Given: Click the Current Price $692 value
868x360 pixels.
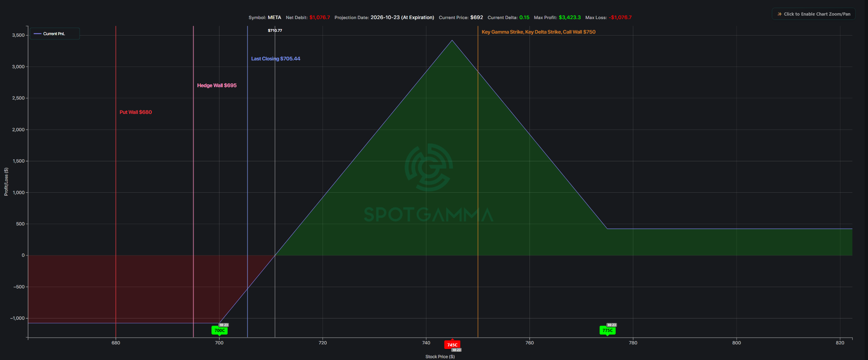Looking at the screenshot, I should pos(476,17).
